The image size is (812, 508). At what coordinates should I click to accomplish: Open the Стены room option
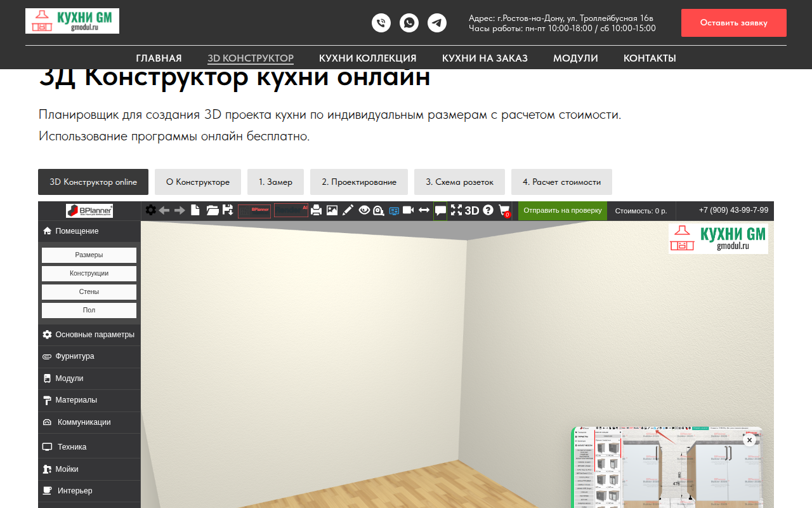coord(89,292)
